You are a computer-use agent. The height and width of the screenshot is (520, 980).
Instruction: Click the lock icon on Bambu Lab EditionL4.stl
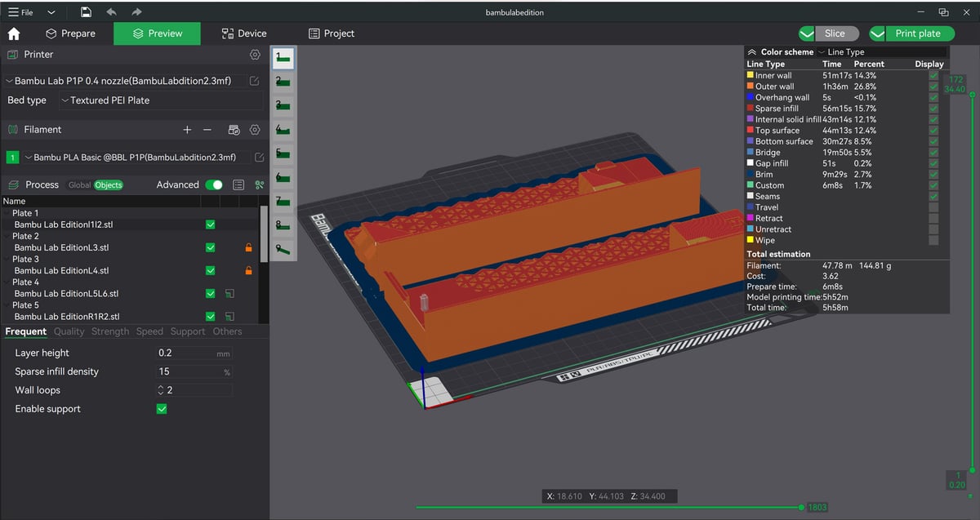point(248,270)
